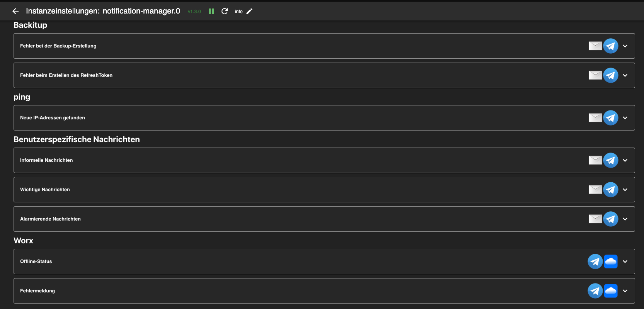Click the info log level label
The image size is (644, 309).
click(x=239, y=12)
